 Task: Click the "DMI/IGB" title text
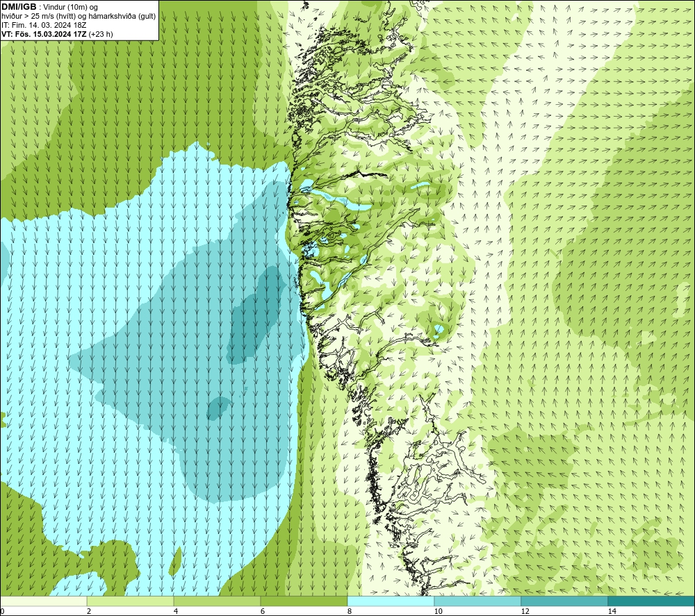click(19, 7)
